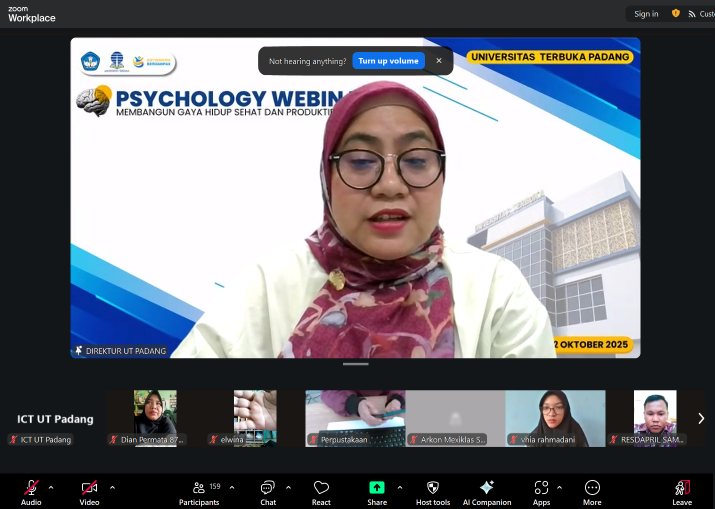Expand video options arrow next to Video
The image size is (715, 509).
click(x=112, y=487)
